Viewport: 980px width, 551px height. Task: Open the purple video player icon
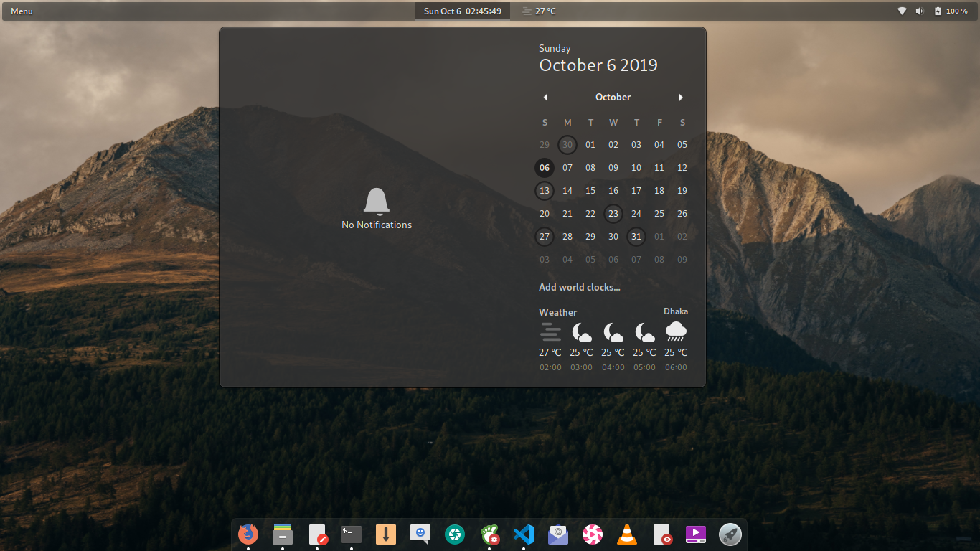tap(696, 534)
